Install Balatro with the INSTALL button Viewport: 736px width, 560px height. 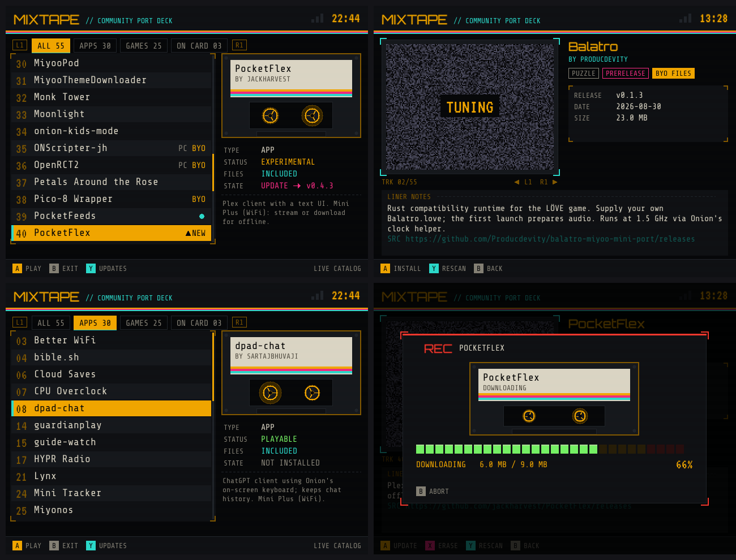(x=401, y=269)
